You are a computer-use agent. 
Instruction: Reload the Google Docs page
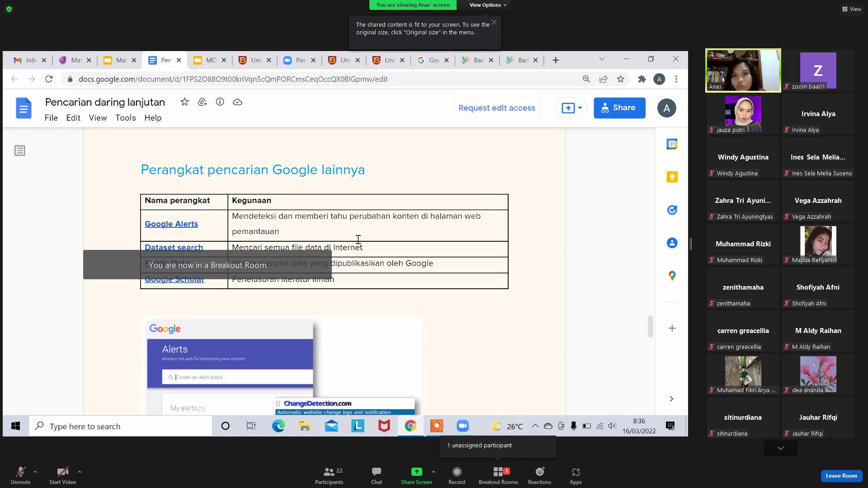point(49,79)
